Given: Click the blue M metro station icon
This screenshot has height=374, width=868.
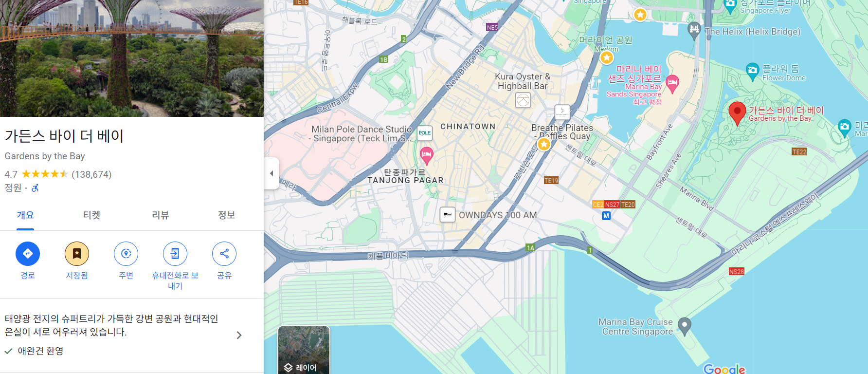Looking at the screenshot, I should (606, 216).
